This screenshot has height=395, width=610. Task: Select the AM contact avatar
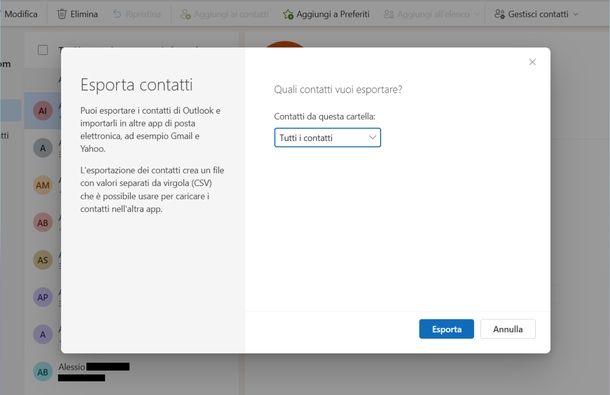coord(42,185)
